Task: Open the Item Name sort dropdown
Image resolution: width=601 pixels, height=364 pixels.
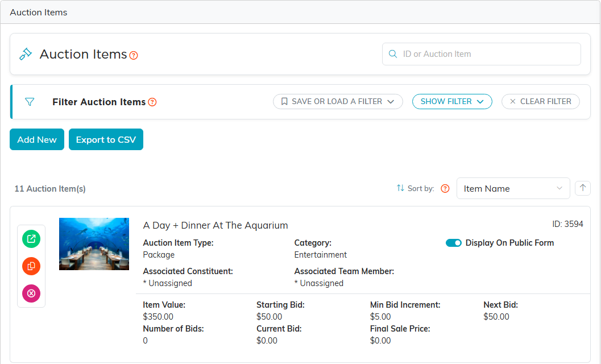Action: pyautogui.click(x=513, y=188)
